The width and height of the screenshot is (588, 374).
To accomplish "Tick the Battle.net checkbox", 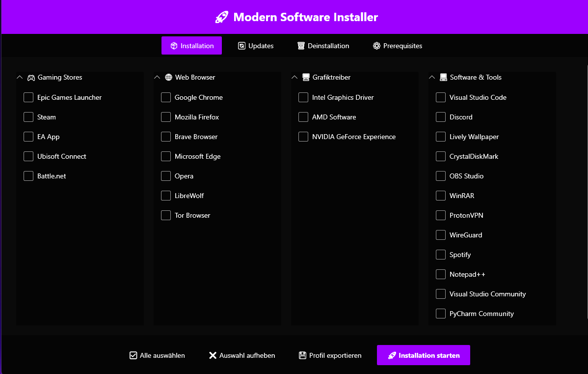I will (28, 176).
